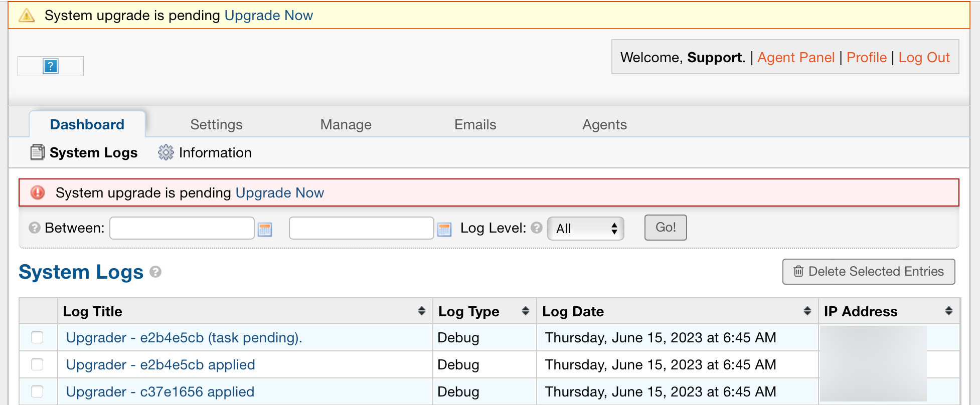Click the blue question mark help icon
Image resolution: width=980 pixels, height=405 pixels.
pyautogui.click(x=51, y=66)
